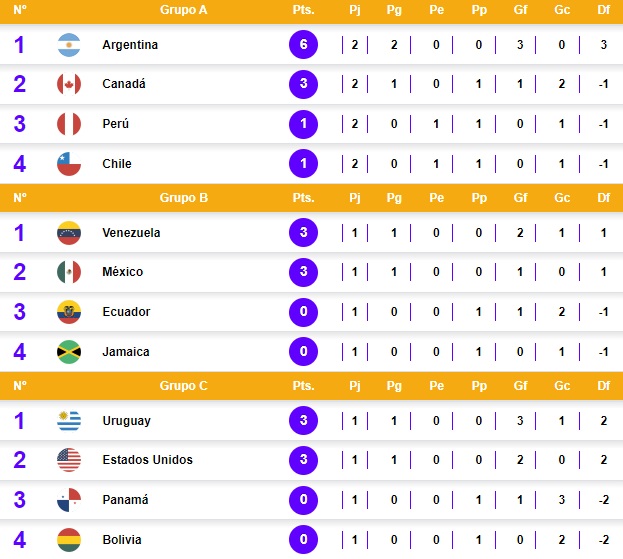Click the Bolivia flag icon
623x559 pixels.
click(69, 539)
